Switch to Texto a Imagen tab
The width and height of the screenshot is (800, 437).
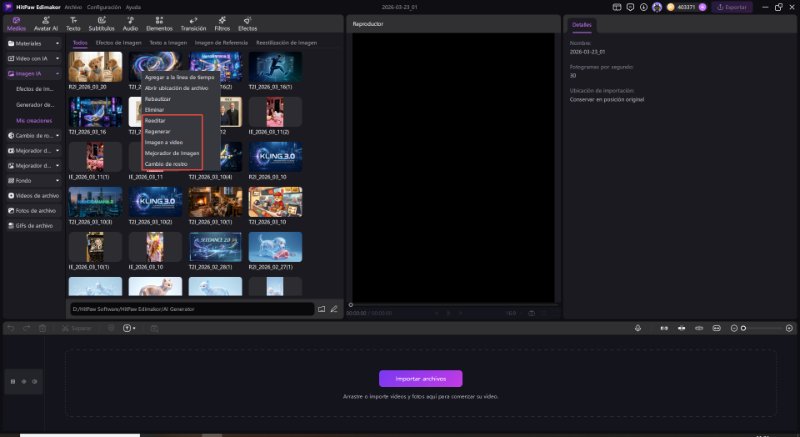(x=169, y=43)
